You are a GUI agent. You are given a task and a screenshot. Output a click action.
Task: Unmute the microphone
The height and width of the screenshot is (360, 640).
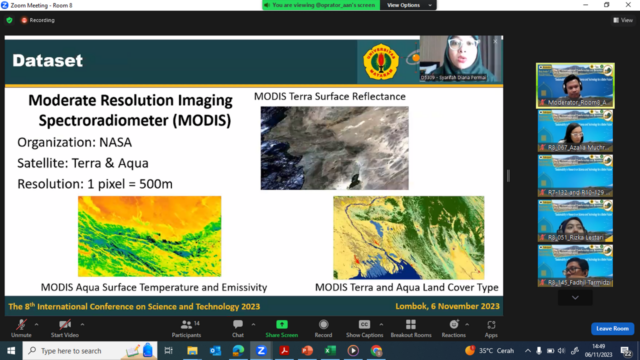point(21,329)
